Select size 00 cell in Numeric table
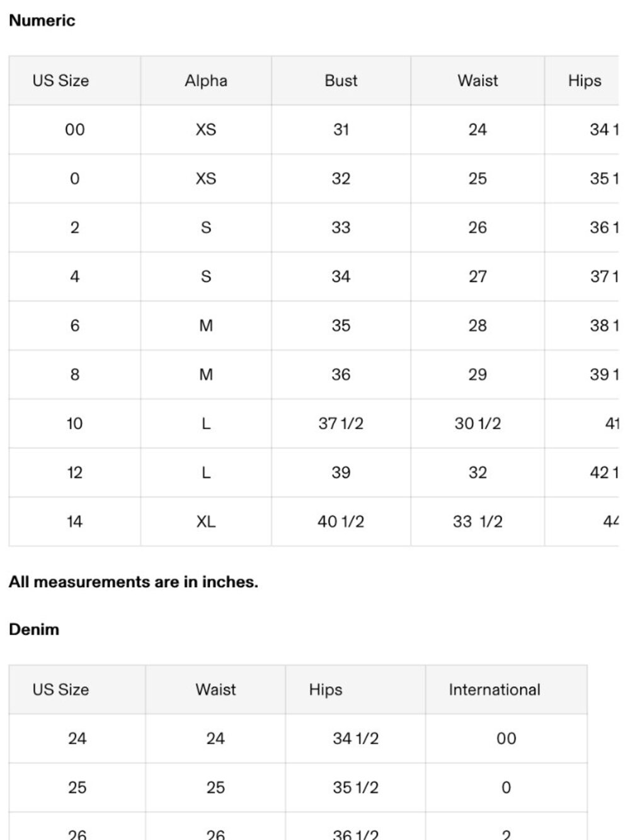 [x=74, y=129]
